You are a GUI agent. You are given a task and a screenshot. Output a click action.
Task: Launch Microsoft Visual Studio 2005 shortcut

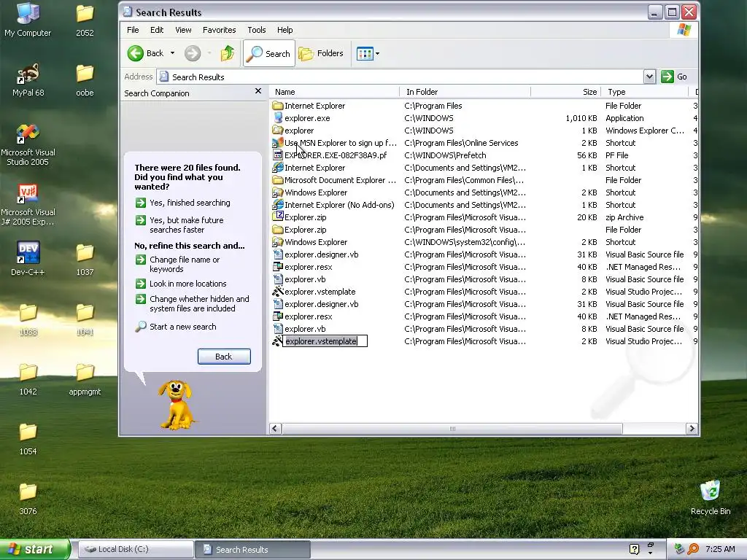pyautogui.click(x=28, y=144)
